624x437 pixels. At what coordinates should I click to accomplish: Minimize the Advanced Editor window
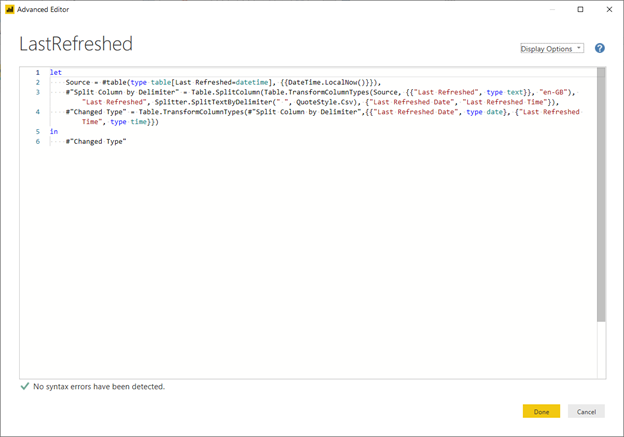(553, 9)
